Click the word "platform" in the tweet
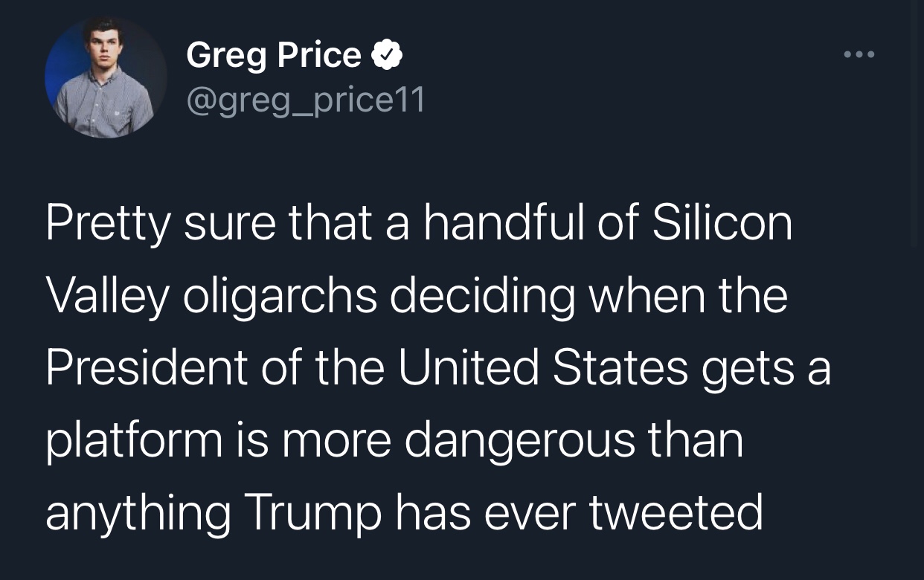 [x=134, y=439]
